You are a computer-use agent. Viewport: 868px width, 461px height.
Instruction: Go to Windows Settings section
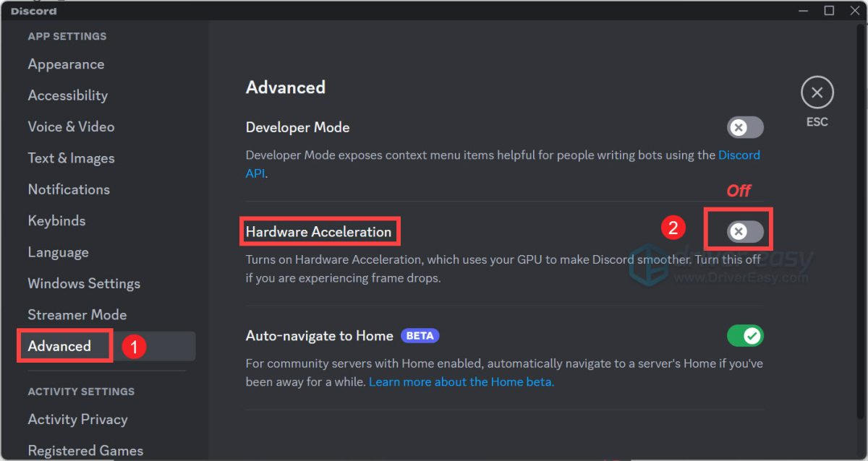point(84,283)
